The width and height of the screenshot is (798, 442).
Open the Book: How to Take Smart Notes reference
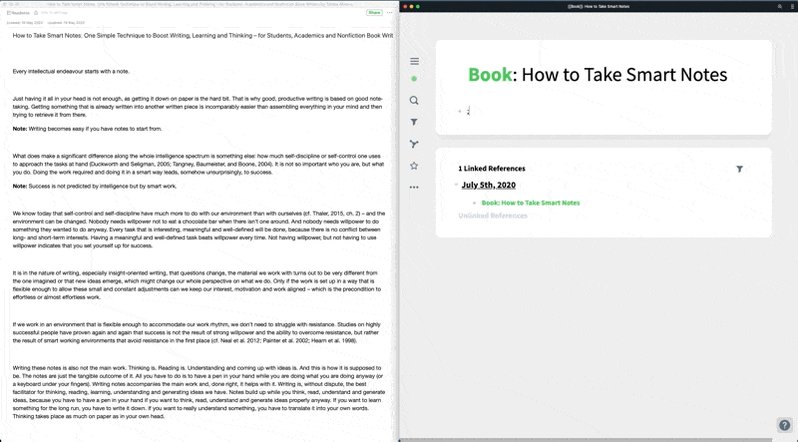tap(530, 203)
